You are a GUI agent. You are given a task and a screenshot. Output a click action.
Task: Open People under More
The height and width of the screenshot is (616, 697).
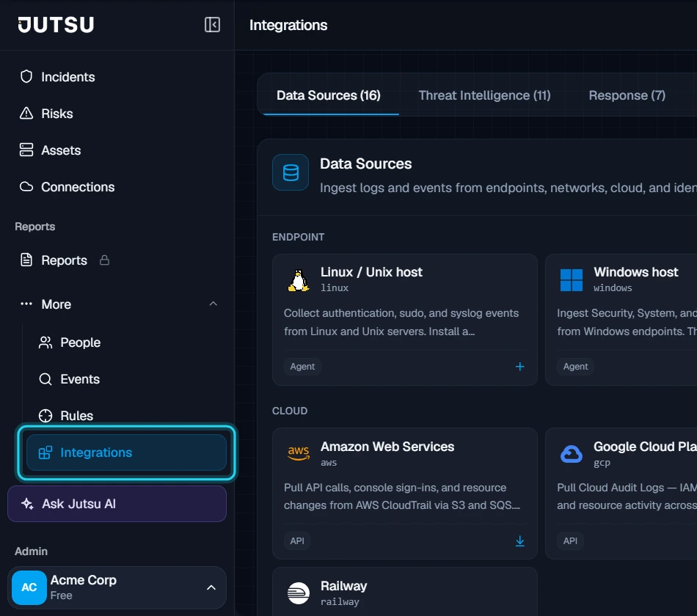tap(127, 342)
